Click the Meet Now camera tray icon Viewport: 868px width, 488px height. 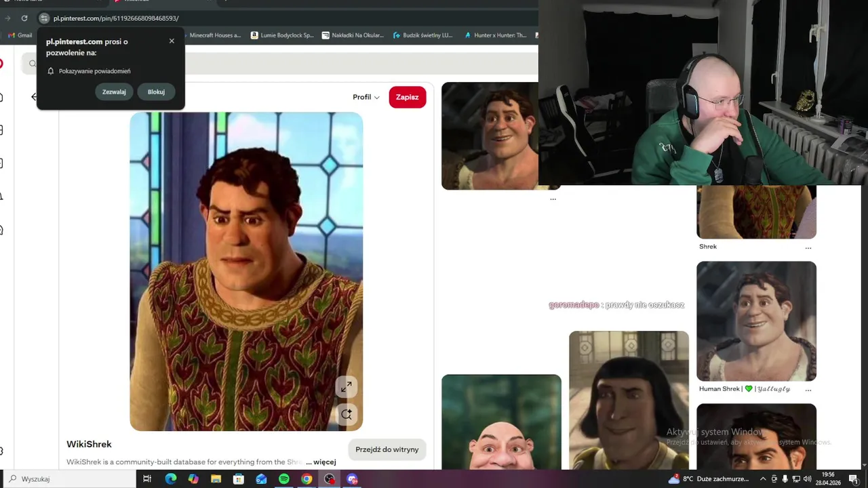click(774, 479)
